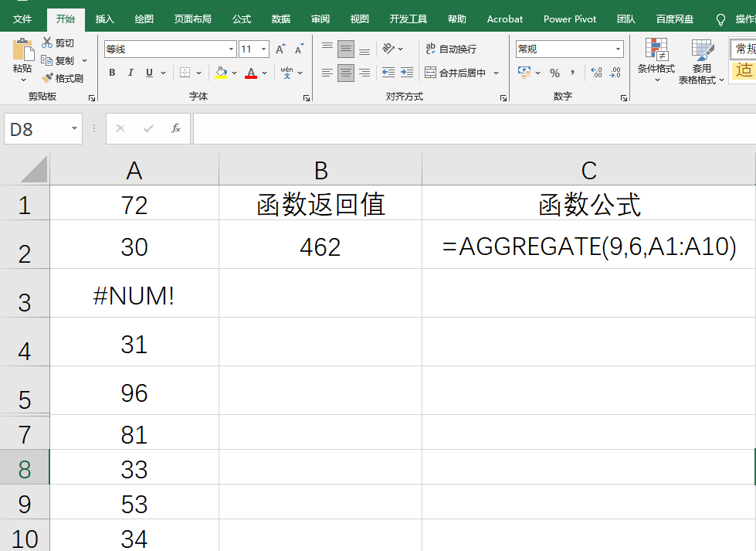
Task: Decrease font size with small A
Action: point(300,49)
